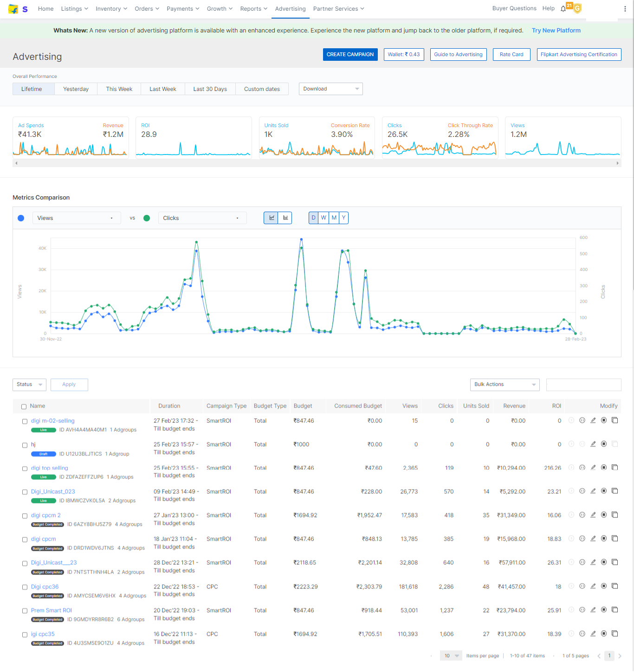Viewport: 634px width, 672px height.
Task: Select the This Week tab
Action: [119, 89]
